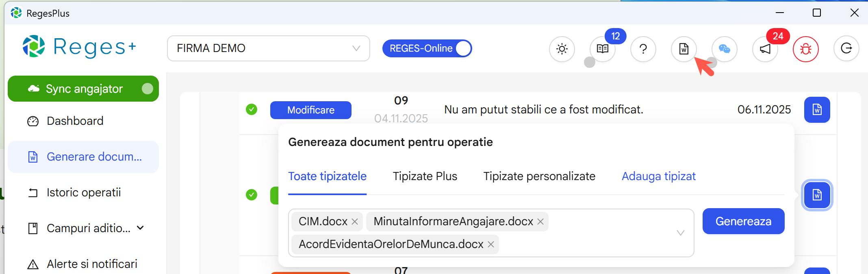
Task: Switch to Toate tipizatele tab
Action: click(x=328, y=176)
